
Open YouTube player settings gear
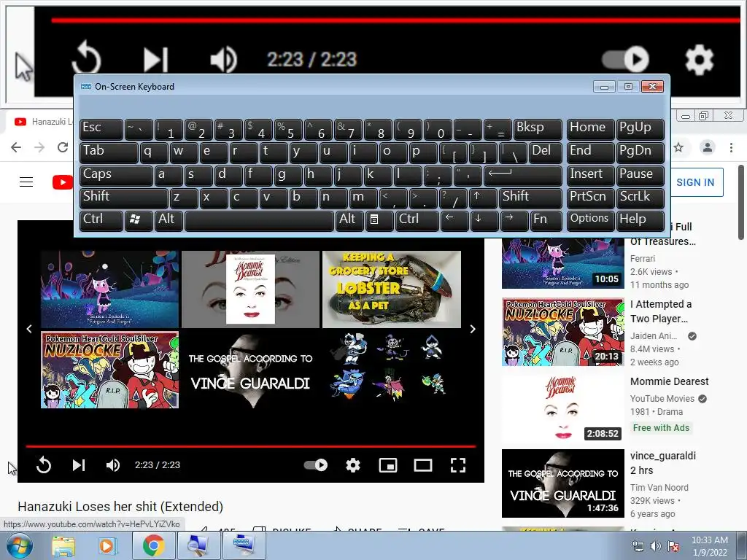pyautogui.click(x=353, y=464)
